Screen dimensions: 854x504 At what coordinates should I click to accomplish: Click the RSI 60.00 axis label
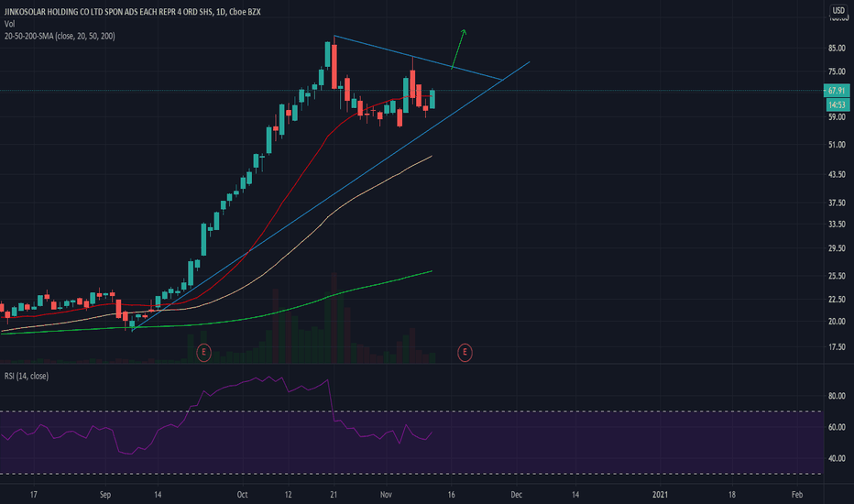coord(837,427)
